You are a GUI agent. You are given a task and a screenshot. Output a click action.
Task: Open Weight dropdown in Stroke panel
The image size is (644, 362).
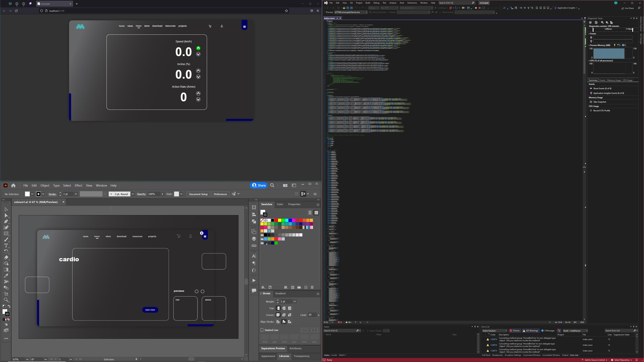click(x=295, y=301)
